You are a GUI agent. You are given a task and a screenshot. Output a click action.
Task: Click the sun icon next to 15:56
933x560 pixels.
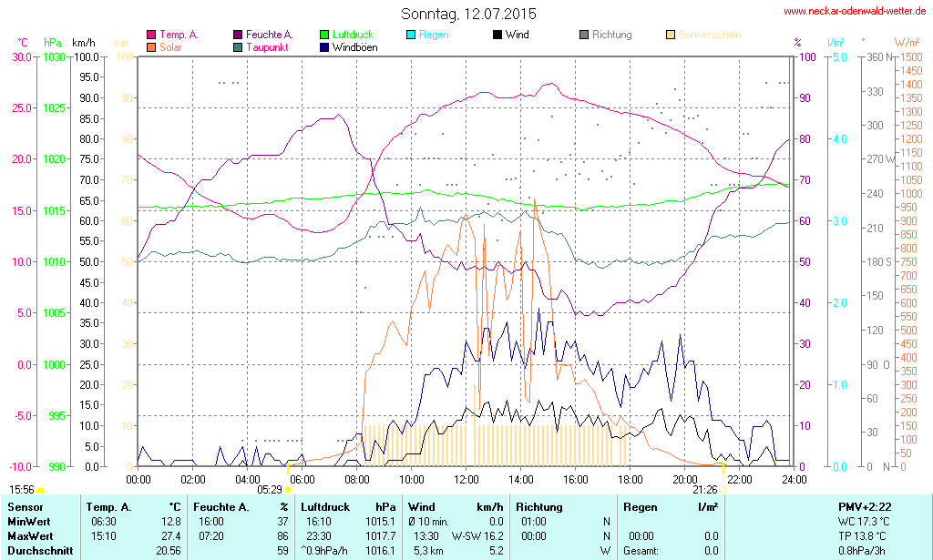[x=40, y=490]
